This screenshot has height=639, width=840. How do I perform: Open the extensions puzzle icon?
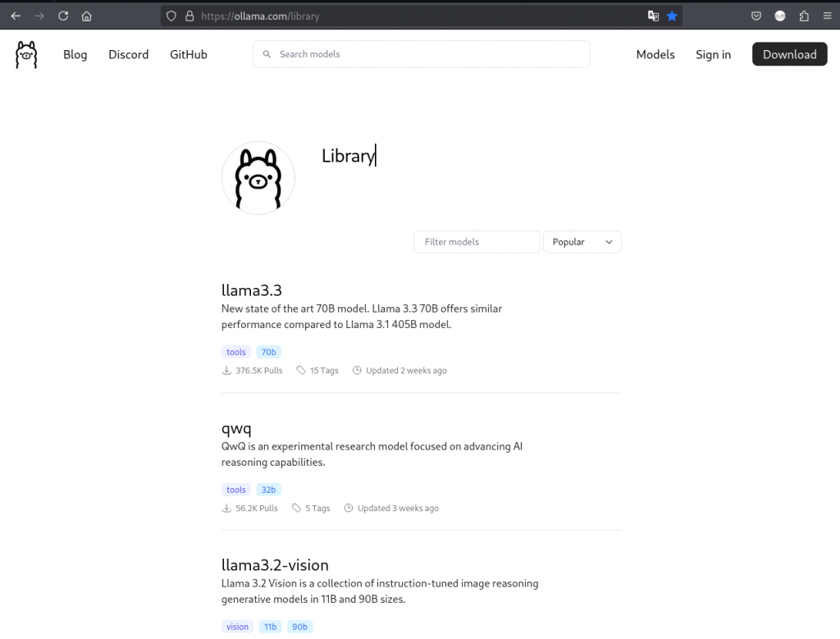tap(804, 16)
